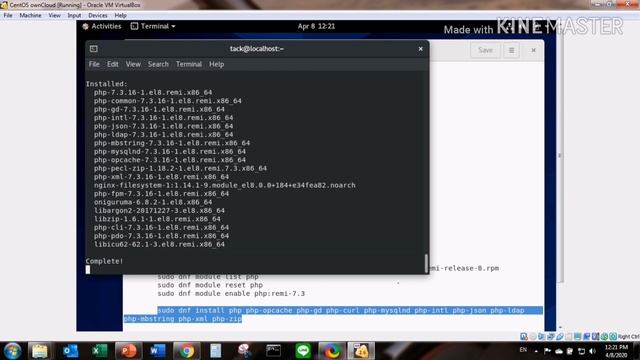640x360 pixels.
Task: Close the terminal window
Action: (420, 49)
